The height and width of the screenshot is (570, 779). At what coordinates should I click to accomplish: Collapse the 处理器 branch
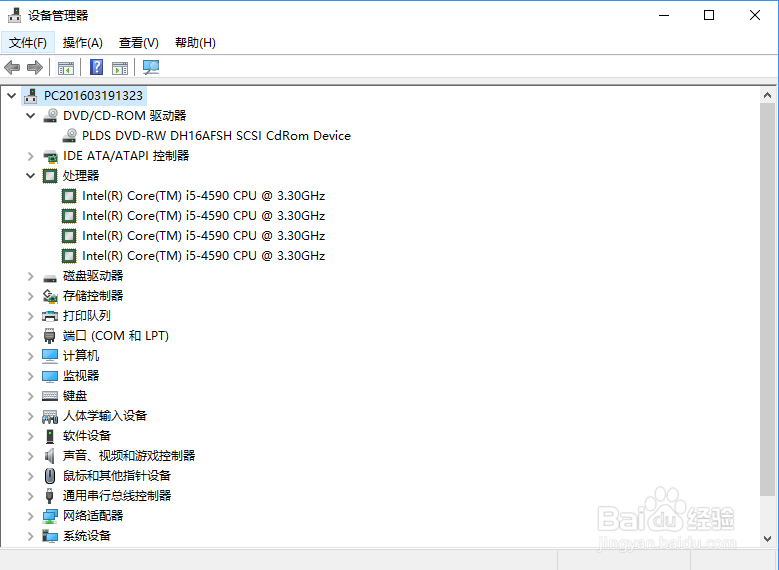(30, 176)
